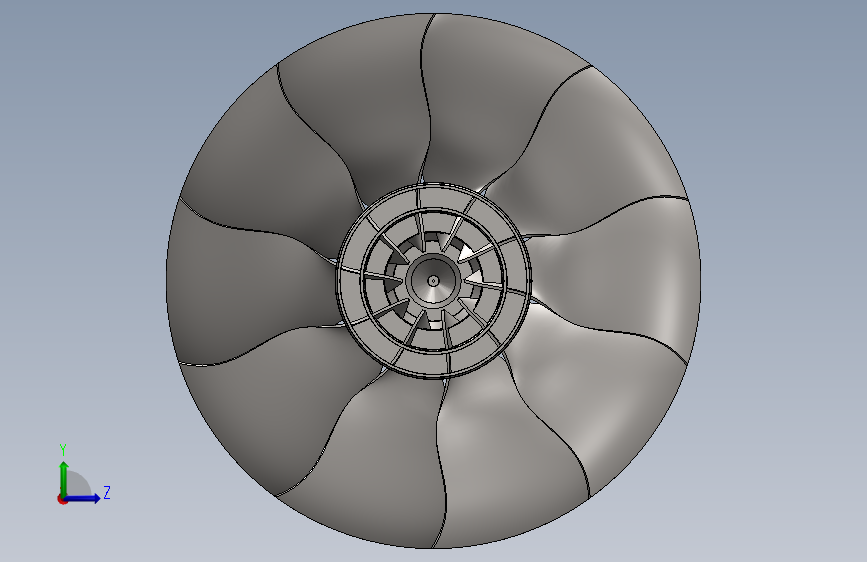Click the fan's central hub shaft
Image resolution: width=867 pixels, height=562 pixels.
pos(433,280)
